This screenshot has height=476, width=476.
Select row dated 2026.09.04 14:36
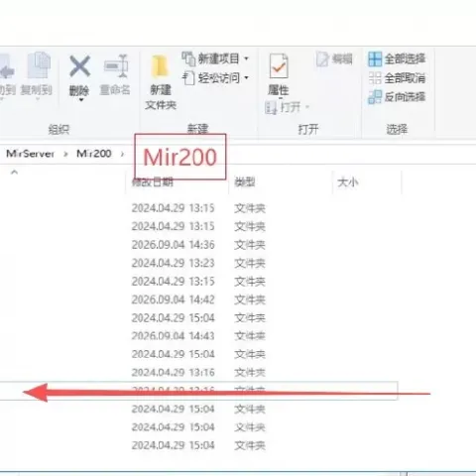pyautogui.click(x=198, y=245)
